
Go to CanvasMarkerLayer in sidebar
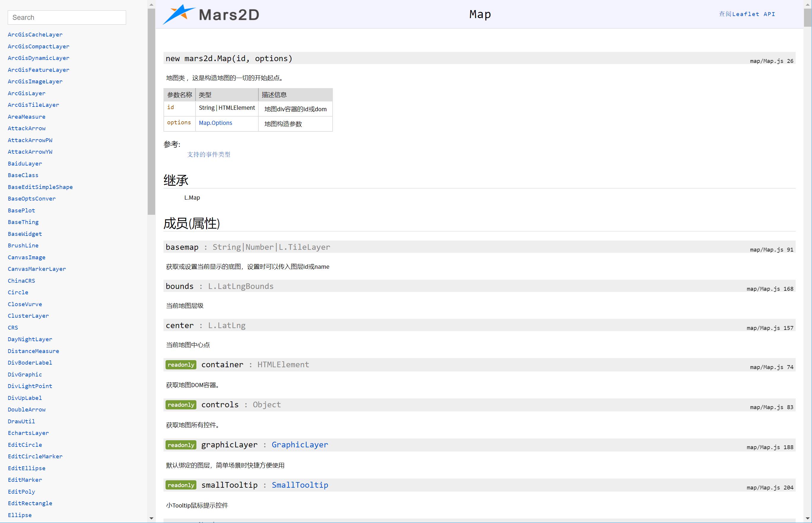[37, 269]
